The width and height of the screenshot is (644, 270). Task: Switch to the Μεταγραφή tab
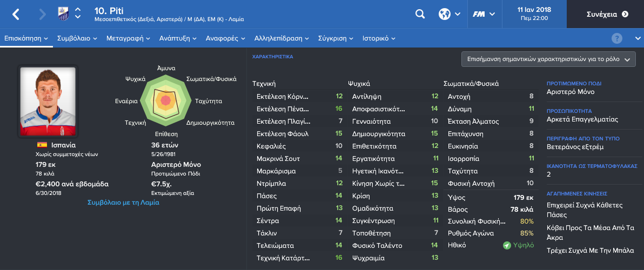pos(128,38)
